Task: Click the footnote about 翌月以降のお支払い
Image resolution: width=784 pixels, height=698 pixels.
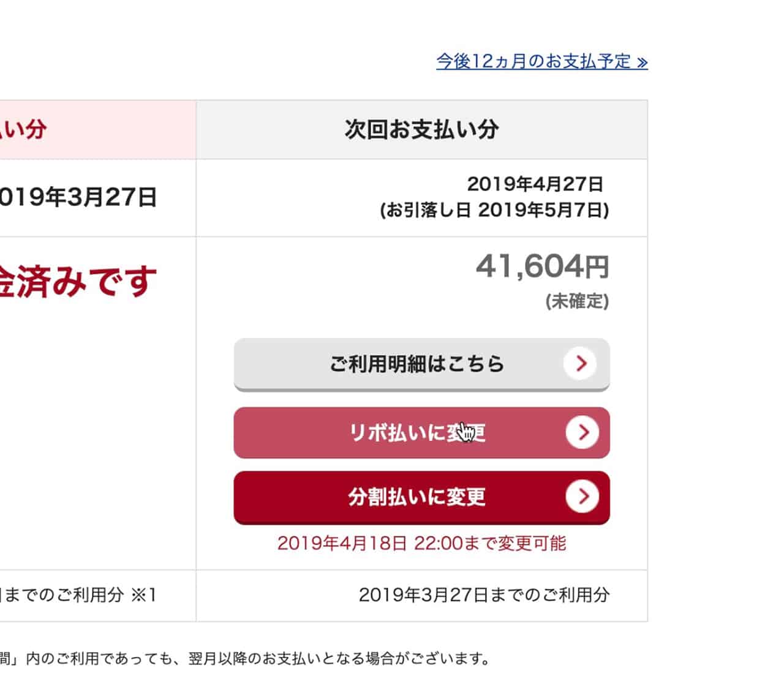Action: [x=245, y=659]
